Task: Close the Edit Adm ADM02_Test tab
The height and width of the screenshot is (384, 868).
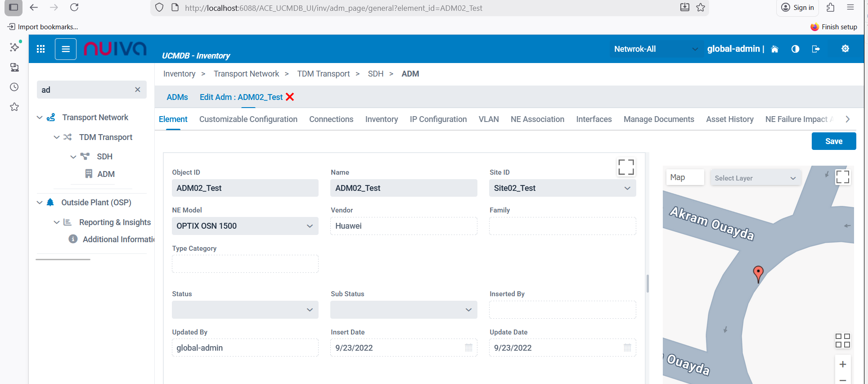Action: point(290,97)
